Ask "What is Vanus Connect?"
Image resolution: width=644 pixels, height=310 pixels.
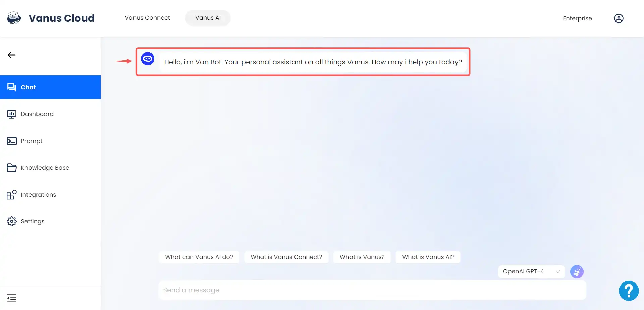(286, 257)
